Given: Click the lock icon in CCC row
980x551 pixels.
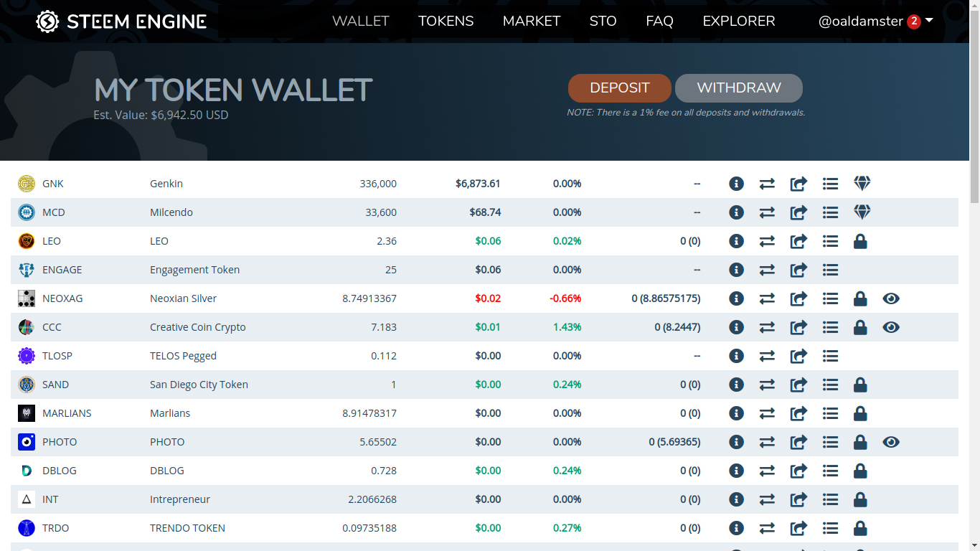Looking at the screenshot, I should coord(860,327).
